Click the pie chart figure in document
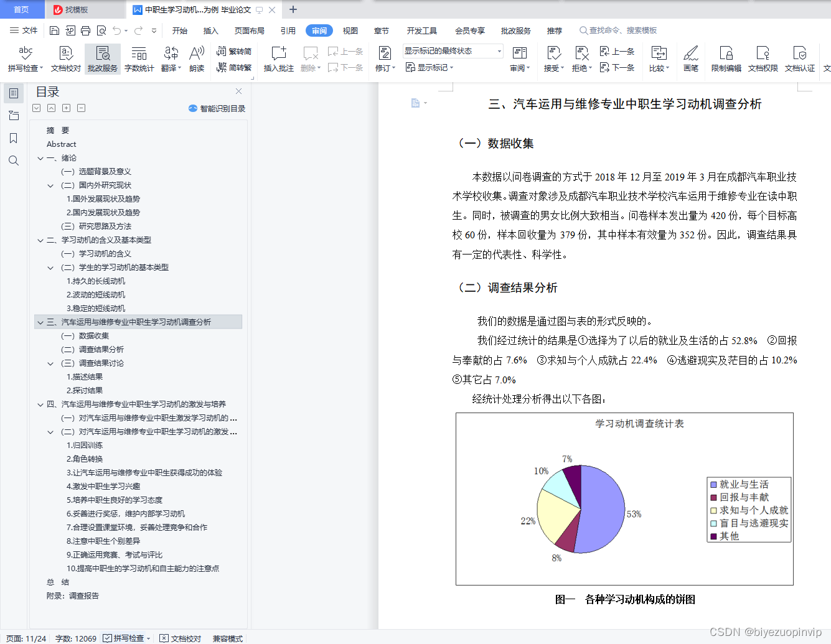The width and height of the screenshot is (831, 644). click(624, 499)
